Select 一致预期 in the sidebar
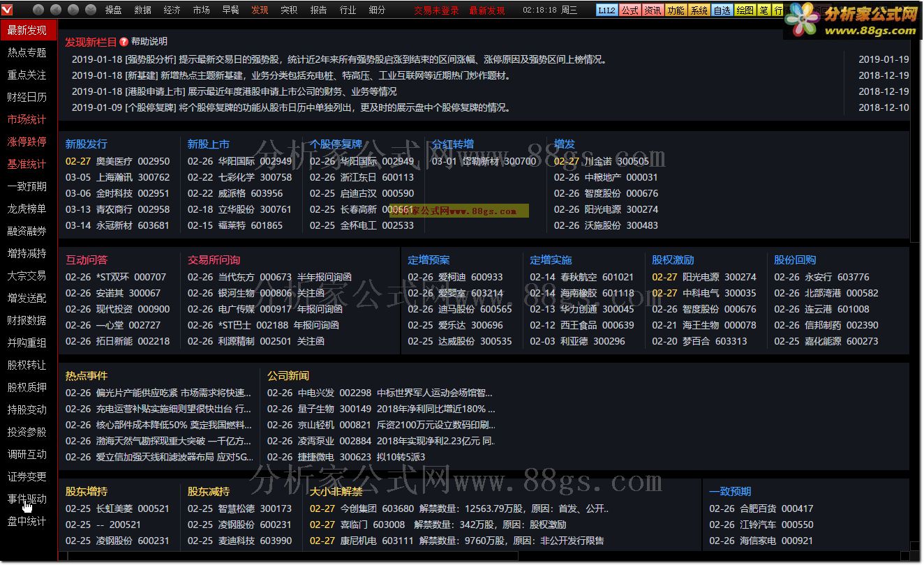 pyautogui.click(x=27, y=186)
